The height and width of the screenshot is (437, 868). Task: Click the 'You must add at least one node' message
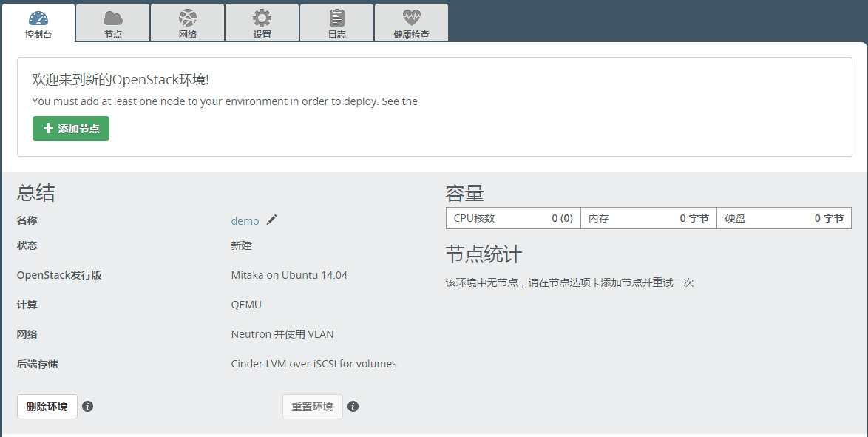(225, 101)
